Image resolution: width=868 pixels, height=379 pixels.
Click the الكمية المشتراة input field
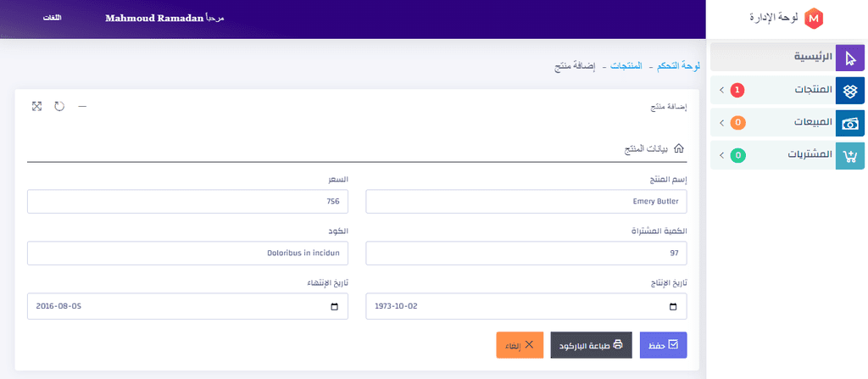[x=526, y=254]
